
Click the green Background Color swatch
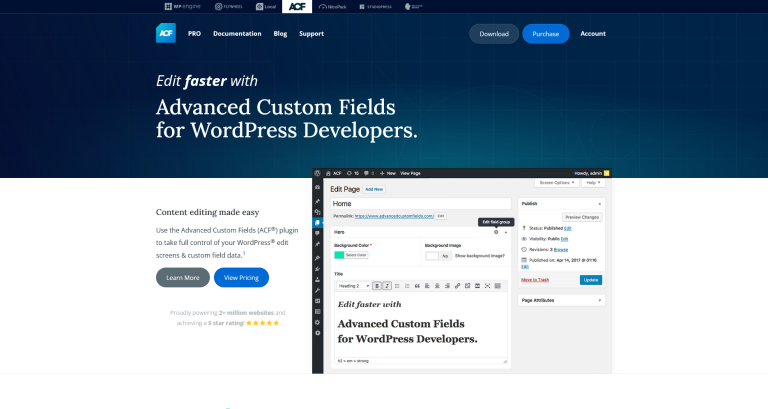[339, 255]
